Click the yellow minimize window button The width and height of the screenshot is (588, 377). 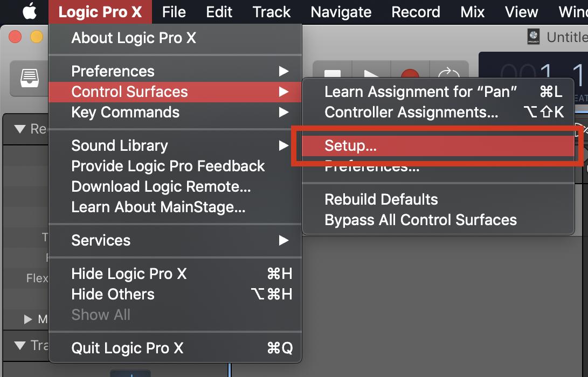click(37, 37)
